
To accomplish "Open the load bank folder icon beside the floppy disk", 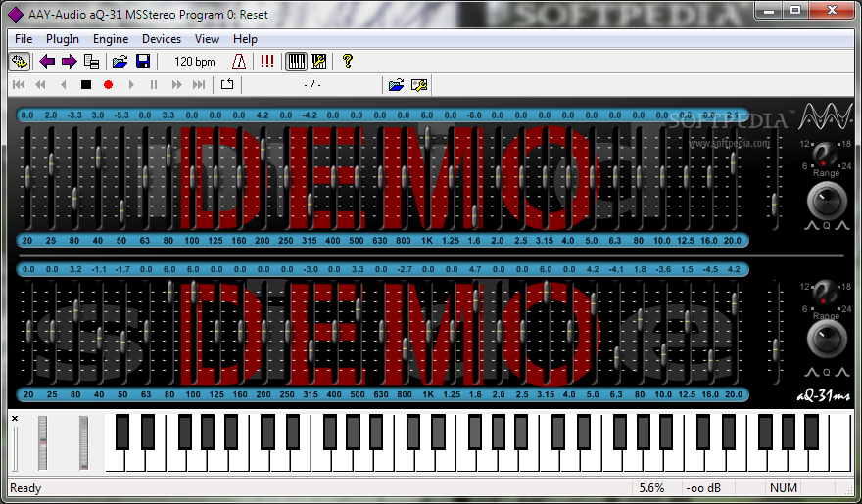I will [120, 61].
